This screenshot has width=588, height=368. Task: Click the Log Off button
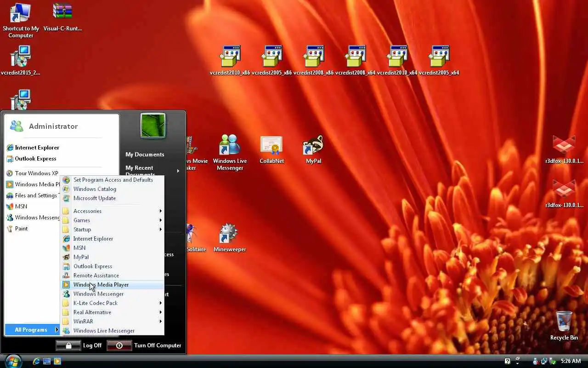coord(79,345)
